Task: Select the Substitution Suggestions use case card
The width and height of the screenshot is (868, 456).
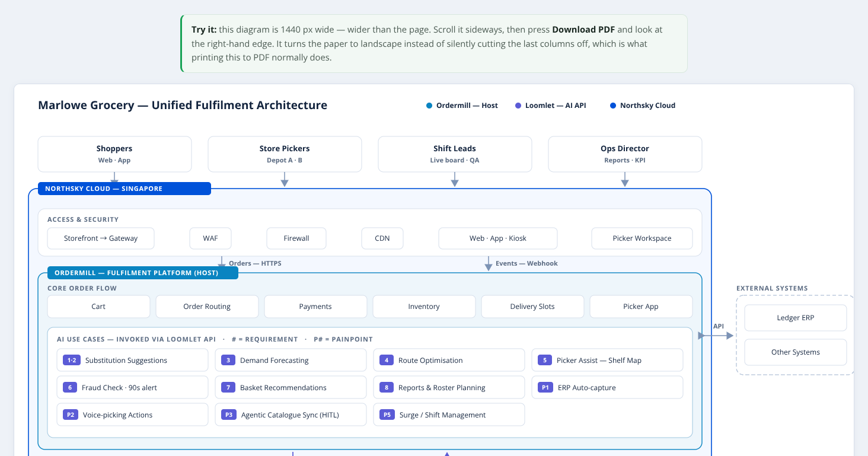Action: point(133,360)
